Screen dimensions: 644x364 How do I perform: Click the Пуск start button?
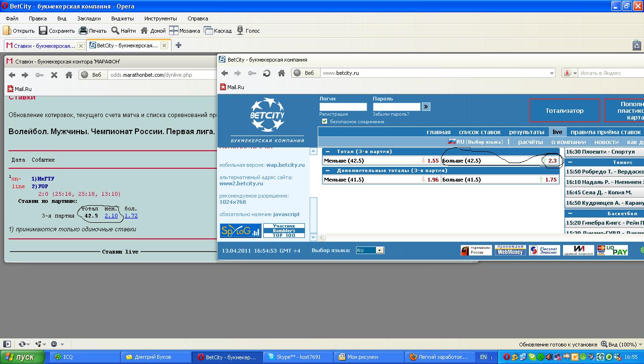tap(22, 357)
